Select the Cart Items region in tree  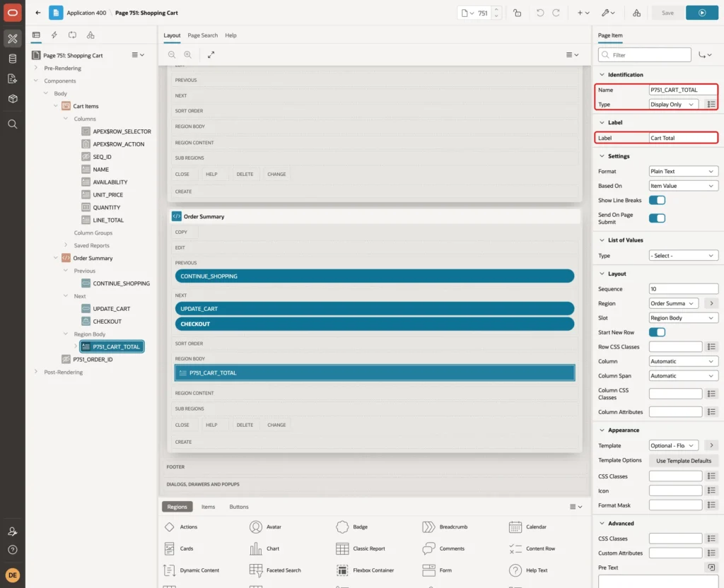pos(86,106)
